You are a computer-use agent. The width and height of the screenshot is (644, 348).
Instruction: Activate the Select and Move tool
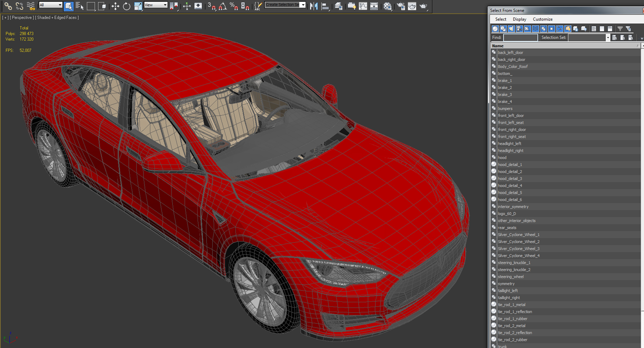[x=115, y=6]
